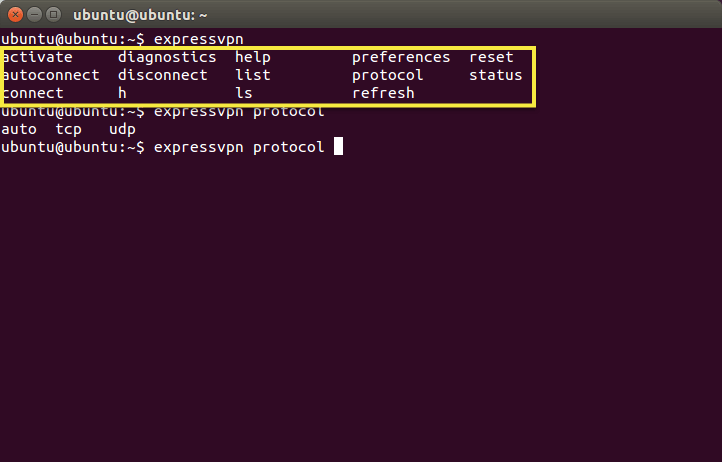Click the white cursor block at prompt
The width and height of the screenshot is (722, 462).
click(338, 146)
